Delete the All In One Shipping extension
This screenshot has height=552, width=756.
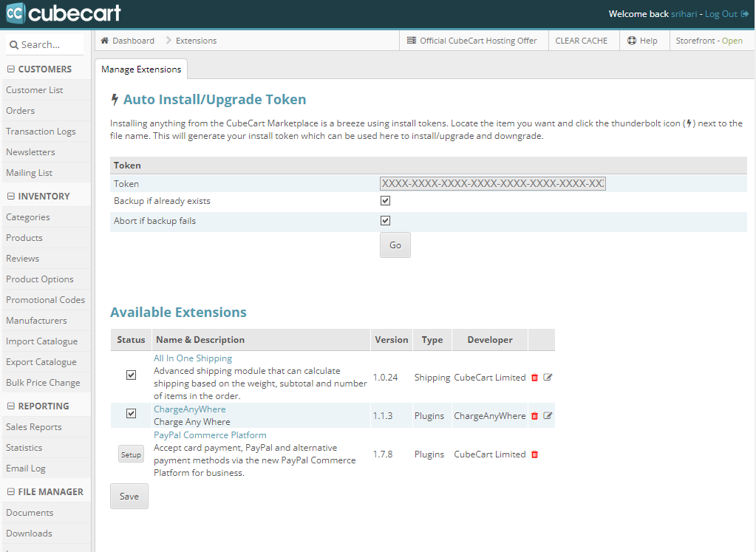click(534, 378)
